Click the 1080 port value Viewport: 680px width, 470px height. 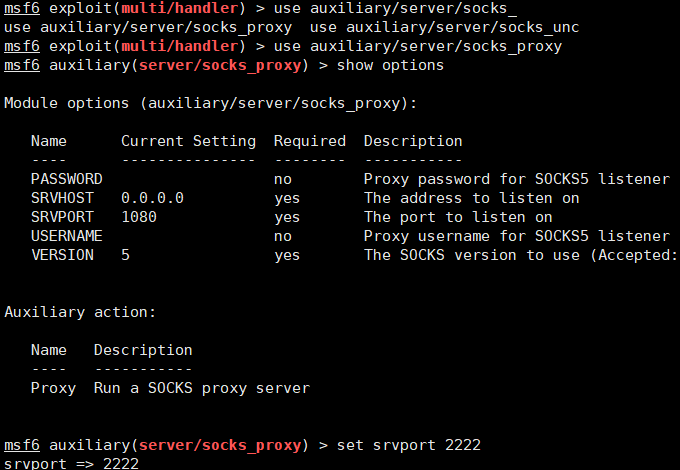[139, 217]
